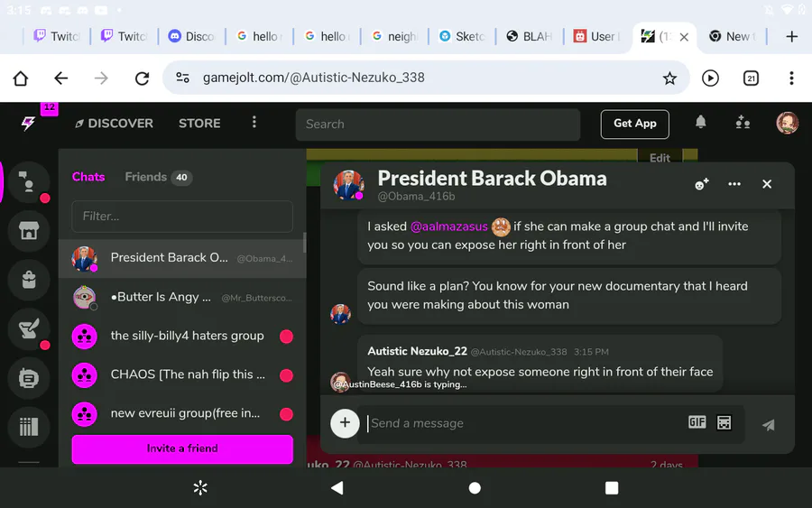Open a new browser tab with plus
The width and height of the screenshot is (812, 508).
pos(791,36)
